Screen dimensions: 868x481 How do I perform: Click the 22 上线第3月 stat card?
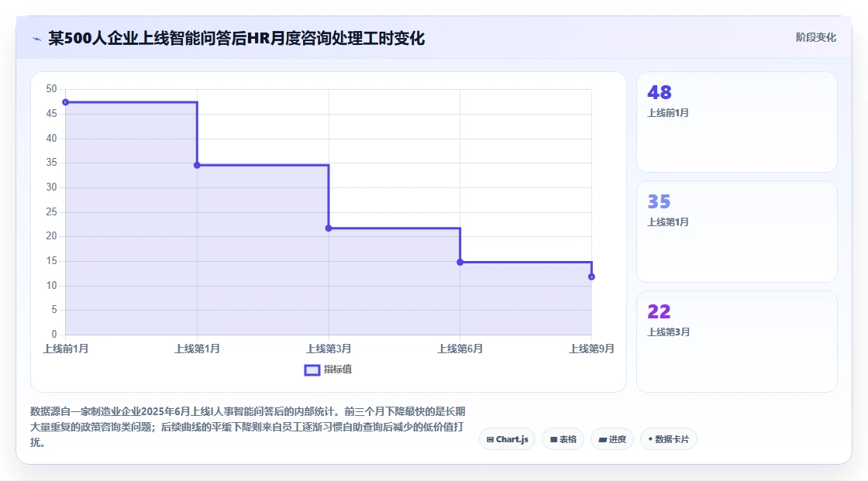[737, 342]
